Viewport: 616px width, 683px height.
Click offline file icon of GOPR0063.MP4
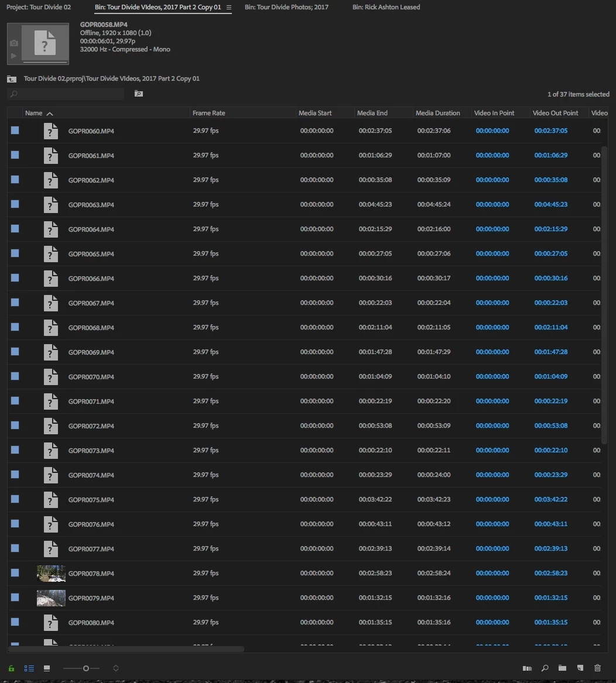click(x=50, y=205)
